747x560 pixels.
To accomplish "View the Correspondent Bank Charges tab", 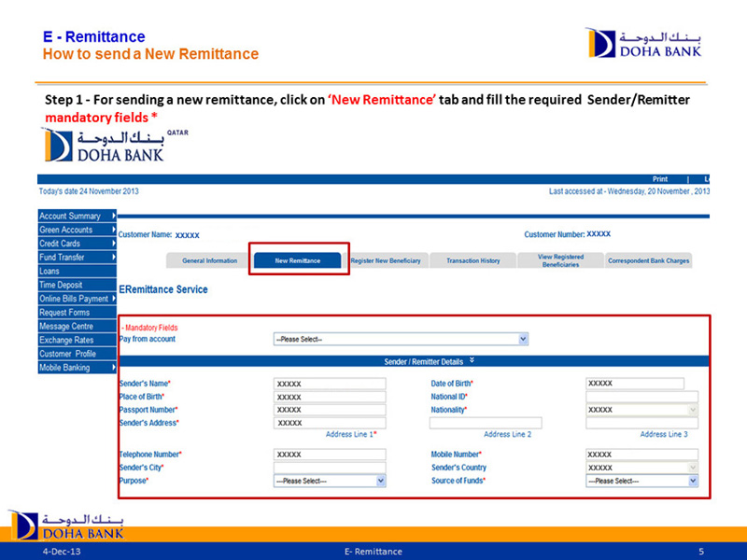I will tap(648, 260).
